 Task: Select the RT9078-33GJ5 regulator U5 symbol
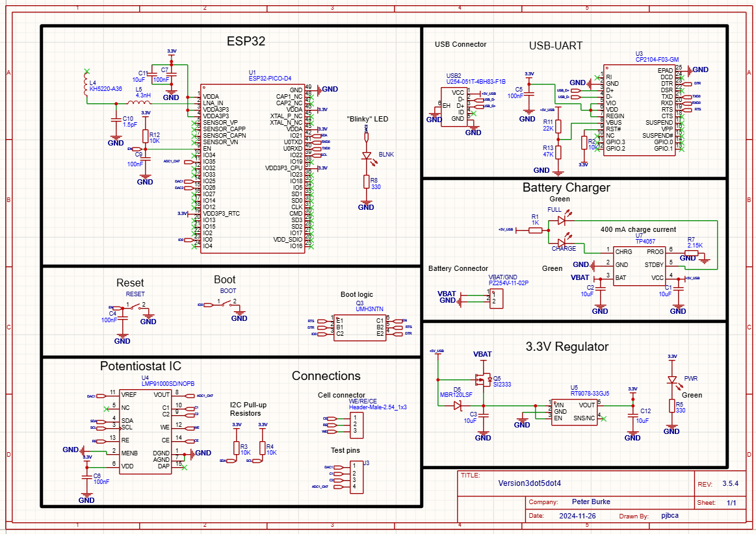[x=575, y=412]
